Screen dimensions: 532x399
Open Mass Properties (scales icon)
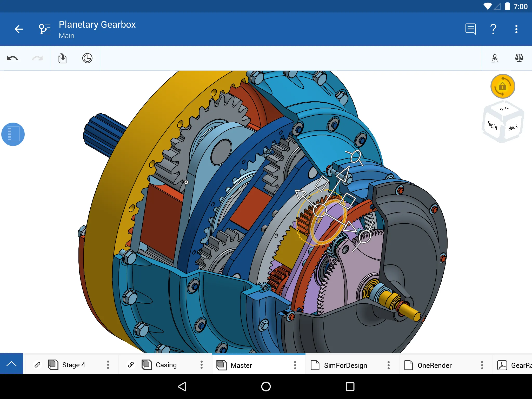pyautogui.click(x=518, y=58)
